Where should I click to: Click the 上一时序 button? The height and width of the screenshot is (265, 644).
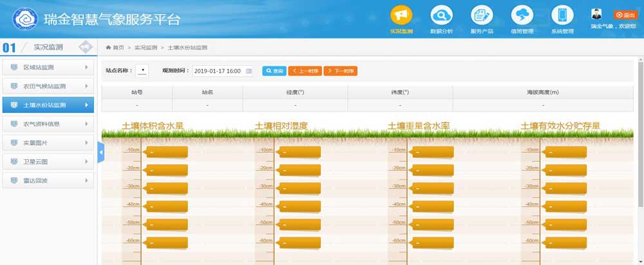(x=305, y=71)
